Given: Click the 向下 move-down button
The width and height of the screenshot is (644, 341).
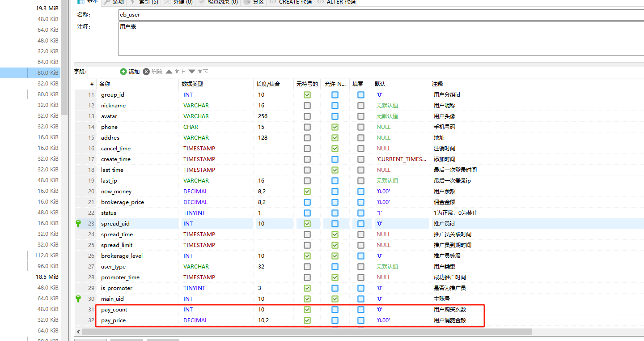Looking at the screenshot, I should (x=198, y=72).
